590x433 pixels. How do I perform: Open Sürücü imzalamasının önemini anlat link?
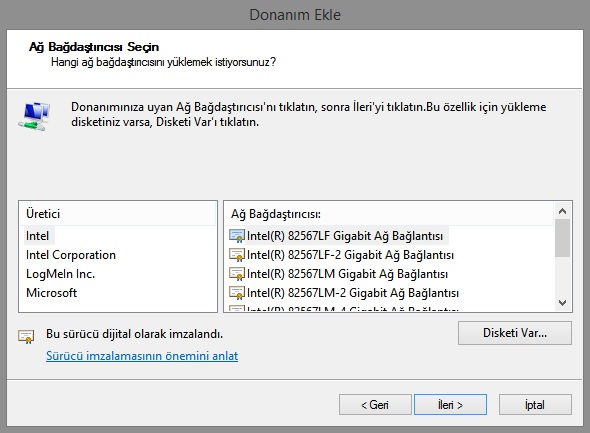point(142,356)
